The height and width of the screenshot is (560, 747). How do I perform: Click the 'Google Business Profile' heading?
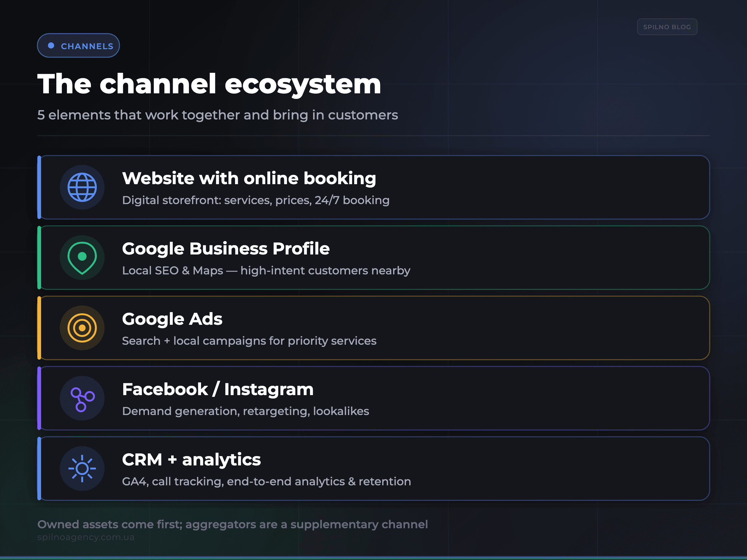(226, 249)
